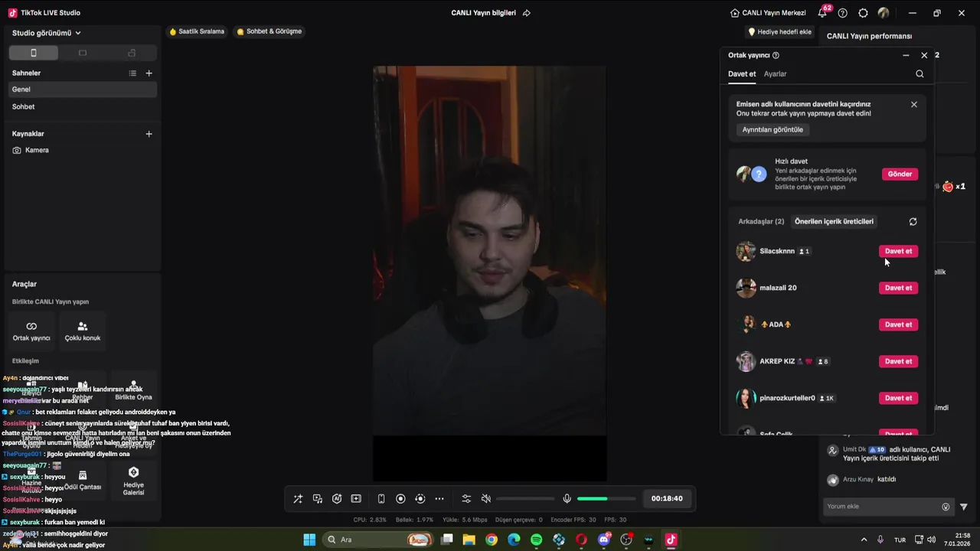Adjust the desktop speaker volume slider

525,499
